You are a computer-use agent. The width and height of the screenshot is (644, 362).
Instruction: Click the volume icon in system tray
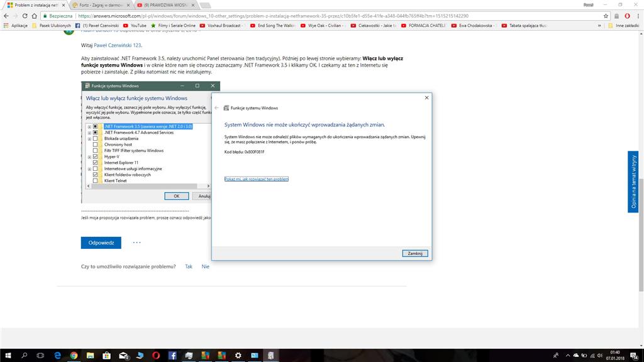click(x=600, y=356)
